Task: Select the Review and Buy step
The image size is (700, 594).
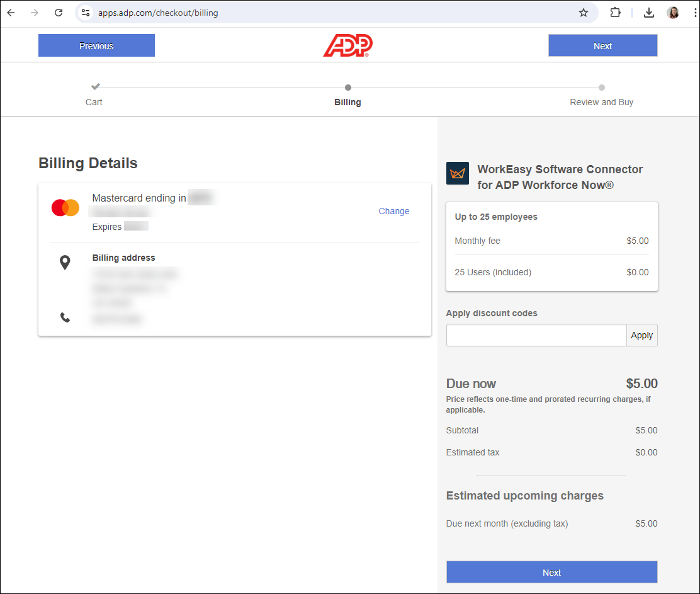Action: (601, 96)
